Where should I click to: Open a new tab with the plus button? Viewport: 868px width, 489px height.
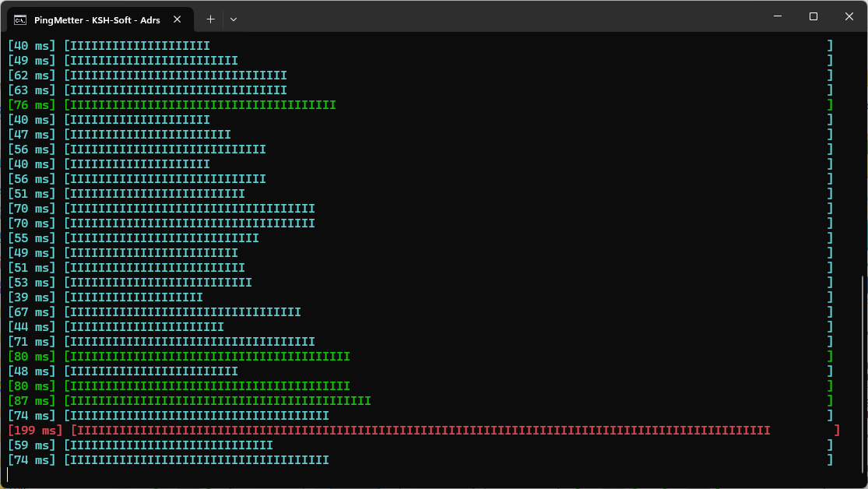click(x=210, y=19)
